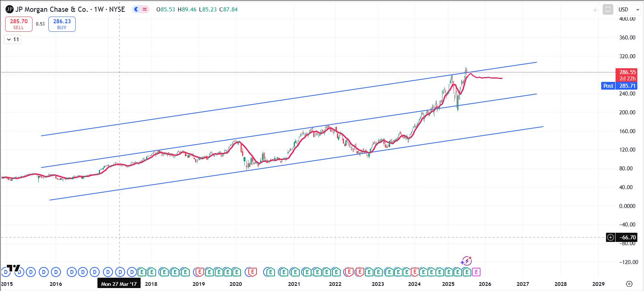Click the 360.00 price axis label

pos(627,38)
